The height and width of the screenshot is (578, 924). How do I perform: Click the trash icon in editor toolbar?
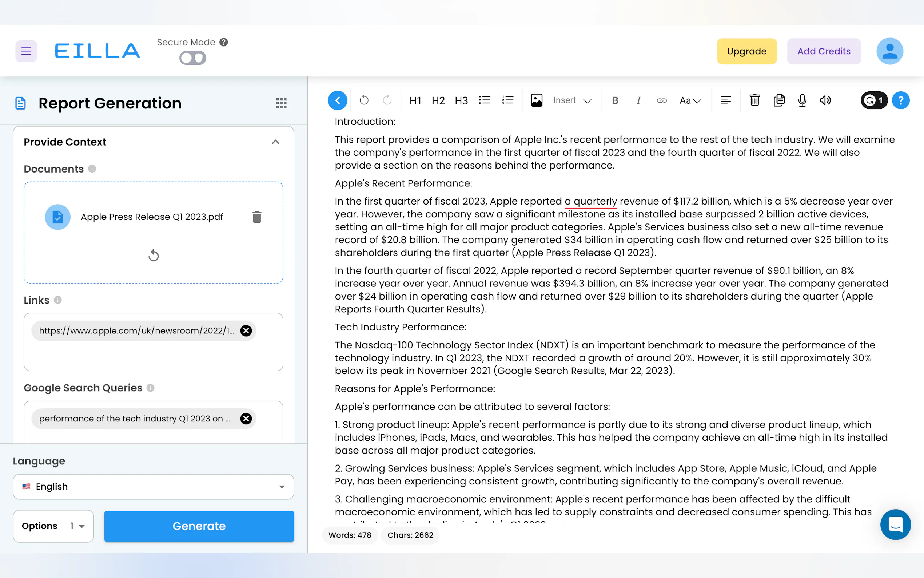point(754,100)
